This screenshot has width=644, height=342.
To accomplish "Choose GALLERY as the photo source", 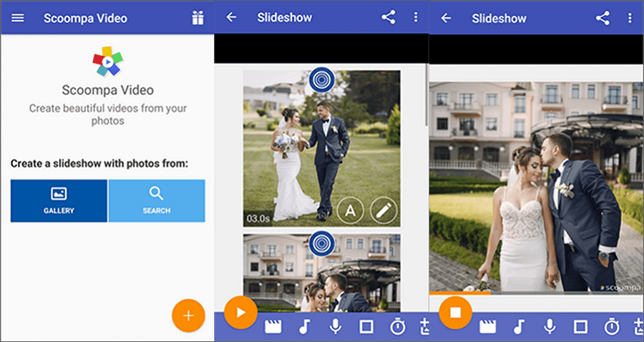I will tap(59, 201).
